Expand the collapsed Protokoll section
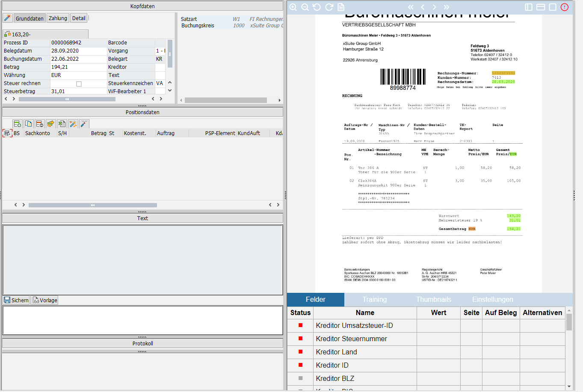Screen dimensions: 583x392 (x=142, y=343)
